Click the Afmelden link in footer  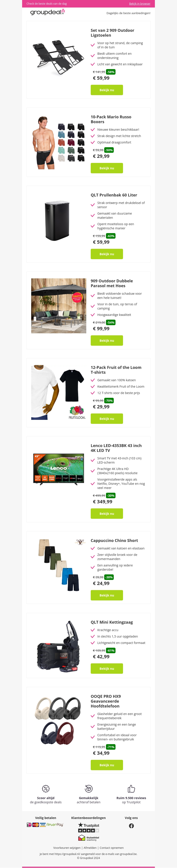[x=90, y=848]
